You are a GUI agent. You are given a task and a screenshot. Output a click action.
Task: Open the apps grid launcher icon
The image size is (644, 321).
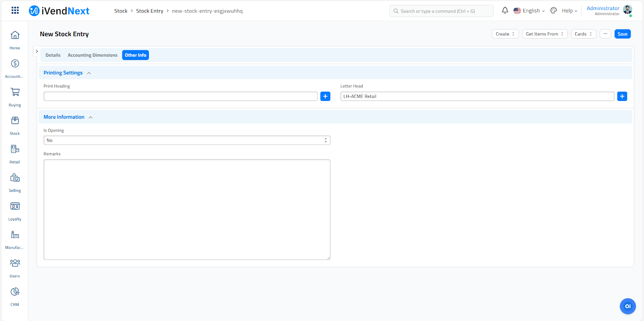15,10
